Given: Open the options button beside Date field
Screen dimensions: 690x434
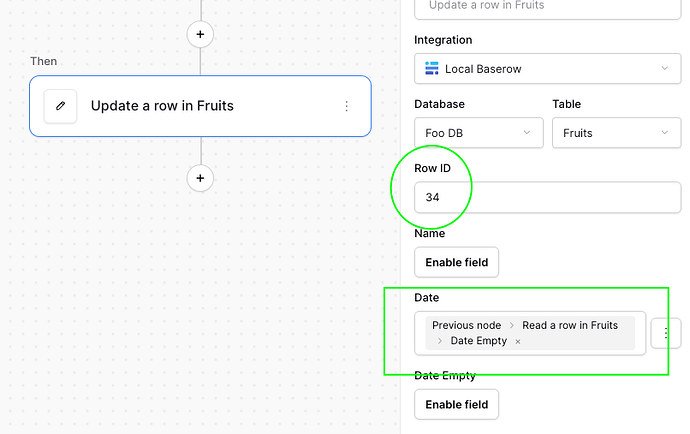Looking at the screenshot, I should pyautogui.click(x=666, y=332).
